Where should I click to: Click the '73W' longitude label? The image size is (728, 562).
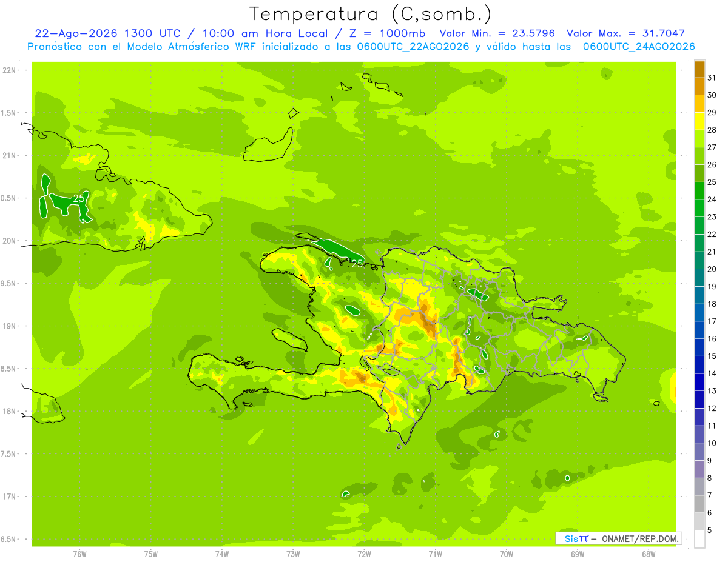pyautogui.click(x=293, y=554)
